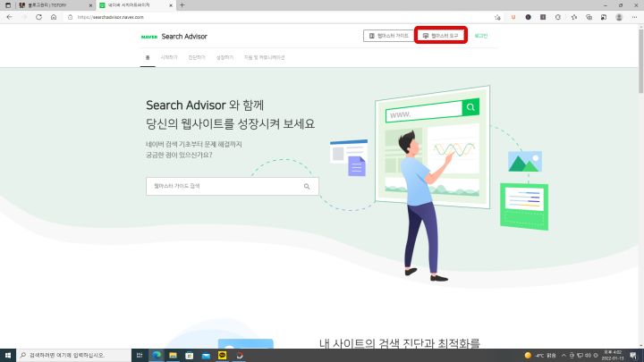Open KakaoTalk from the taskbar
This screenshot has height=362, width=644.
(x=222, y=356)
